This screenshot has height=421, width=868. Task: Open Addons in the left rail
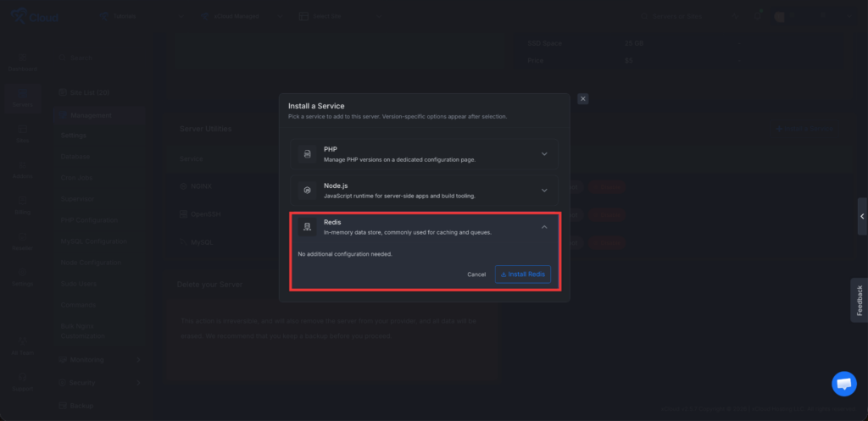tap(23, 170)
